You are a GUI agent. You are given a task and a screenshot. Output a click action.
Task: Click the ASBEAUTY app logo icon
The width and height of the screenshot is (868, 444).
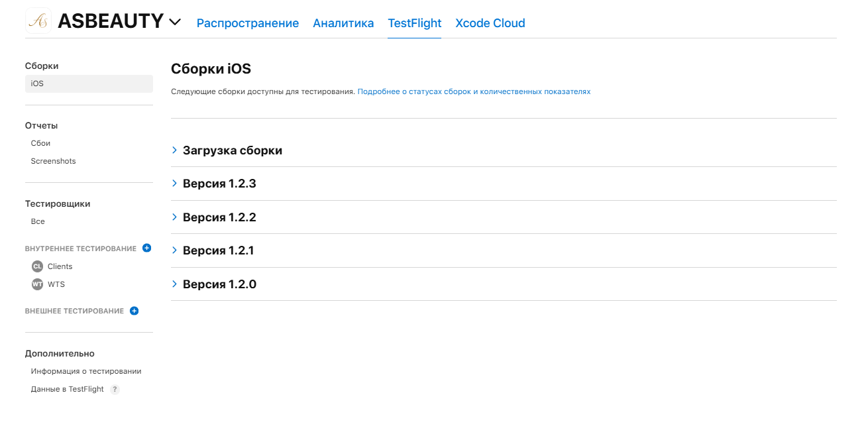point(38,21)
